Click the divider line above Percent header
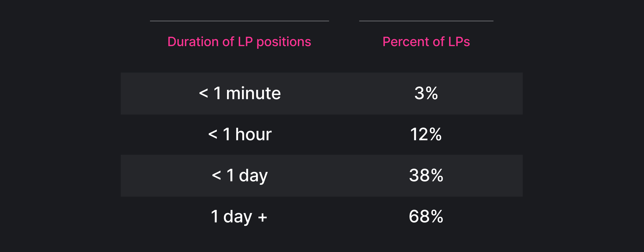The height and width of the screenshot is (252, 644). coord(426,21)
